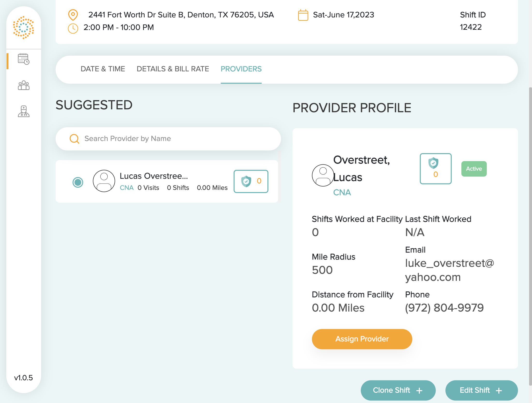Screen dimensions: 532x403
Task: Click the green Active status badge
Action: click(474, 169)
